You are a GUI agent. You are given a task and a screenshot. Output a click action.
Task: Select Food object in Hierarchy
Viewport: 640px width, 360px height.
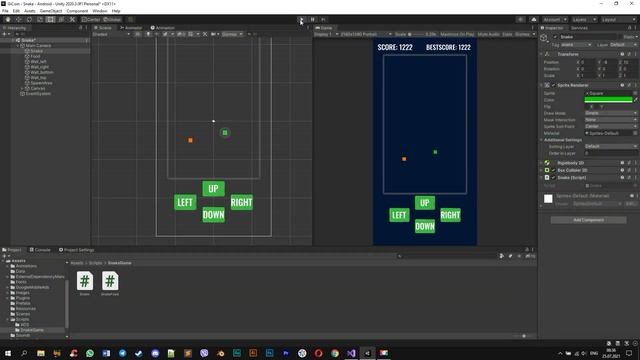tap(36, 56)
